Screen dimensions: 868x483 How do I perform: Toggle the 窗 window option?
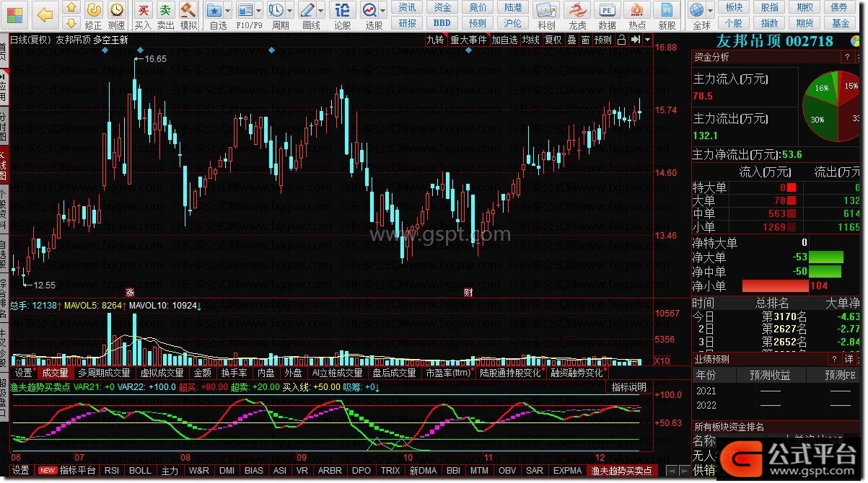585,40
